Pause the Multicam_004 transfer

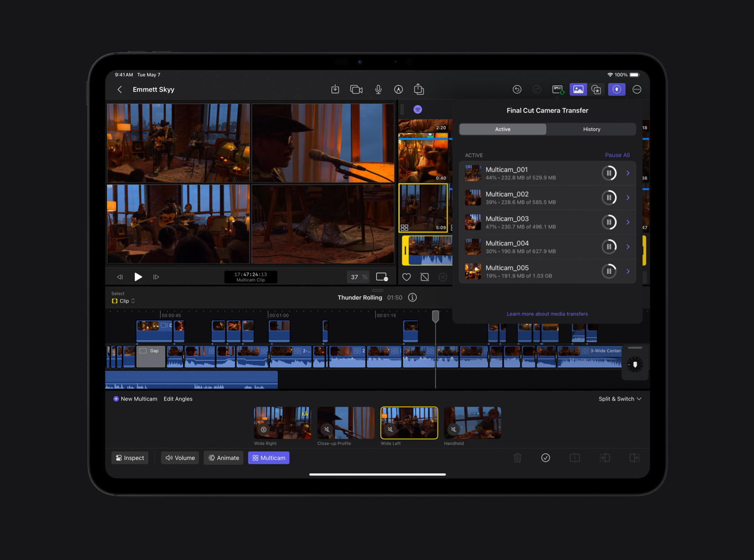coord(609,247)
